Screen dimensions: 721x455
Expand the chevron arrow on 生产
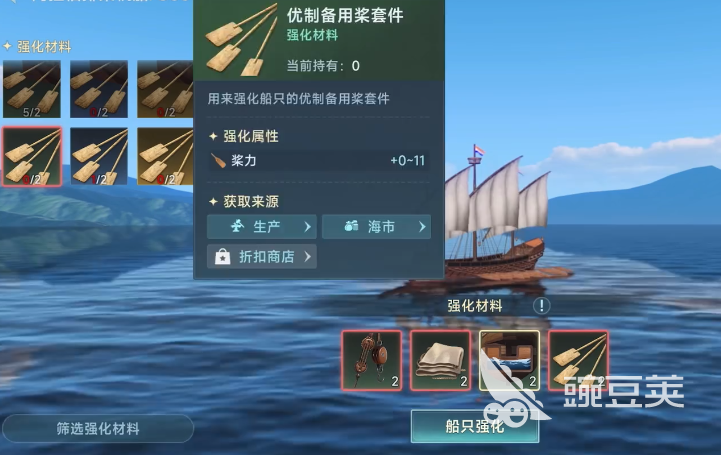click(308, 227)
